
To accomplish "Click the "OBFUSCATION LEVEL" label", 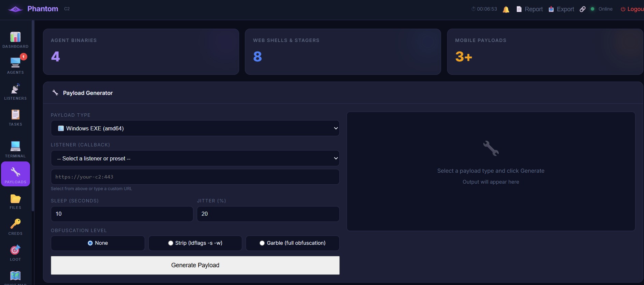I will coord(79,230).
